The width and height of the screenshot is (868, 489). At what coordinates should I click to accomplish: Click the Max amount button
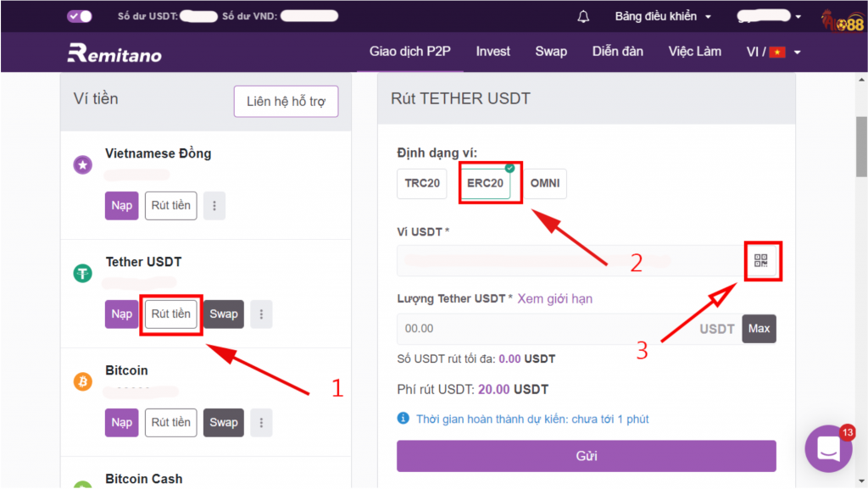pyautogui.click(x=759, y=329)
